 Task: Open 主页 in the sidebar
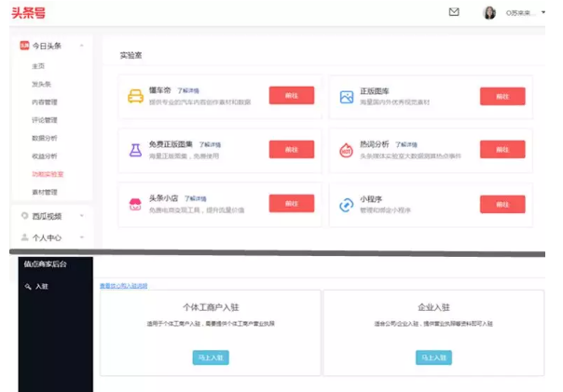pyautogui.click(x=38, y=66)
